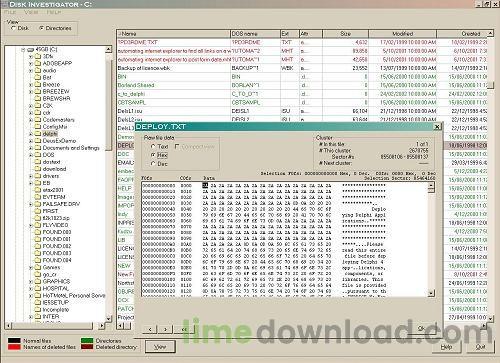Click the red Names of deleted files swatch

pos(14,347)
